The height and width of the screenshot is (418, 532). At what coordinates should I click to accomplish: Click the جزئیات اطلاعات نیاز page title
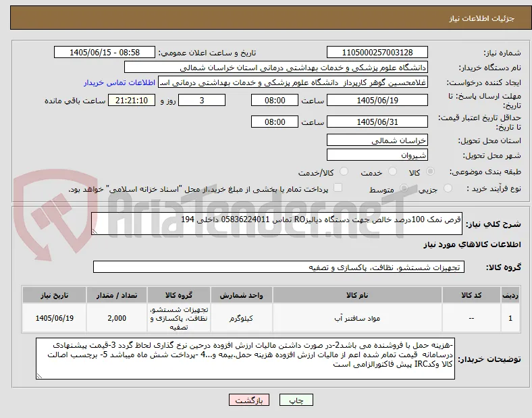482,18
